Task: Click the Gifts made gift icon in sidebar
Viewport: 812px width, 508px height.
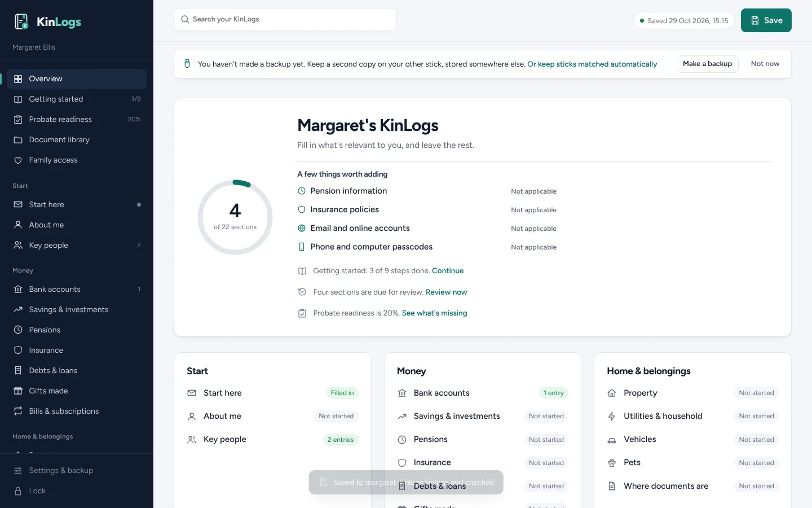Action: [18, 391]
